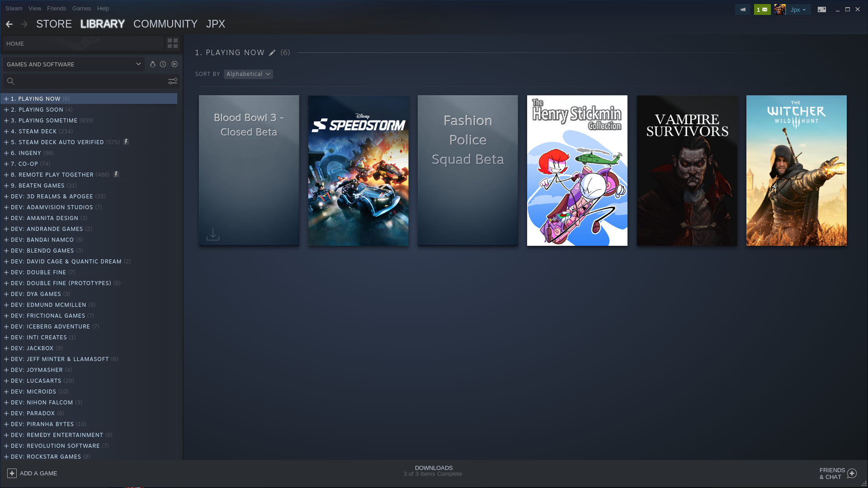868x488 pixels.
Task: Click the ready-to-play filter icon
Action: [x=175, y=64]
